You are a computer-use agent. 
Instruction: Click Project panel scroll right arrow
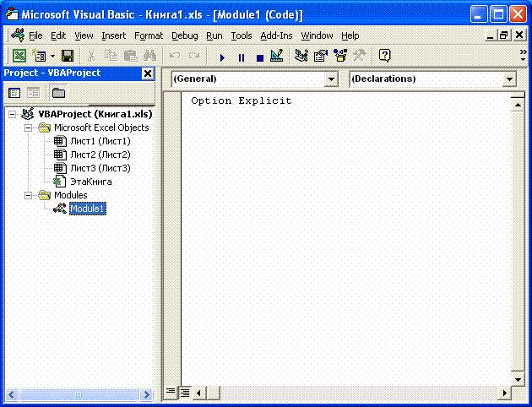[x=147, y=394]
